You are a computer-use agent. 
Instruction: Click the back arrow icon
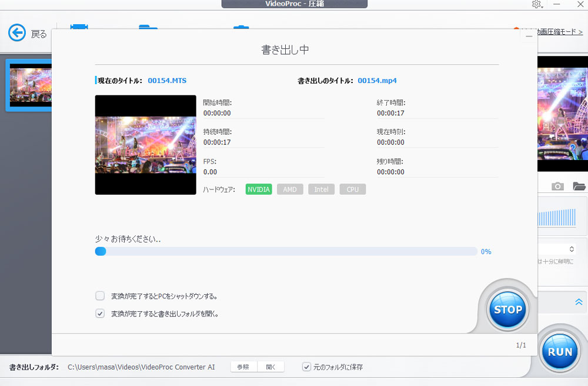click(17, 33)
